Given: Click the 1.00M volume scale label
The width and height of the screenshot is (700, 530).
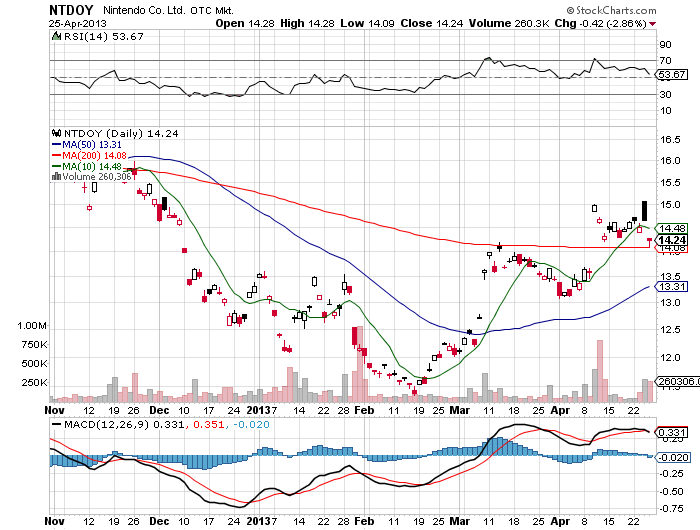Looking at the screenshot, I should 32,326.
